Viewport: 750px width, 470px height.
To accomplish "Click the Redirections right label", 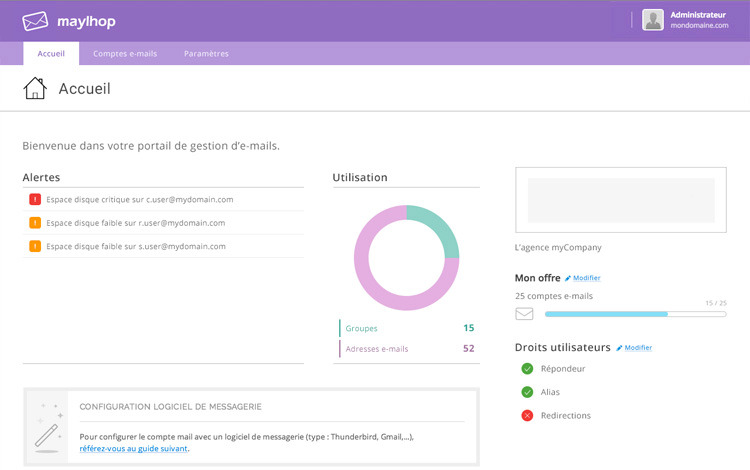I will [566, 415].
